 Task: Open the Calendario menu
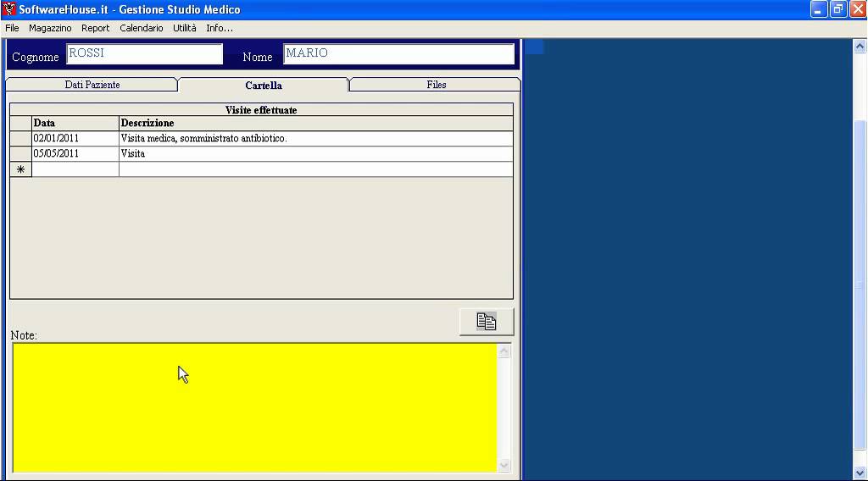(x=142, y=28)
